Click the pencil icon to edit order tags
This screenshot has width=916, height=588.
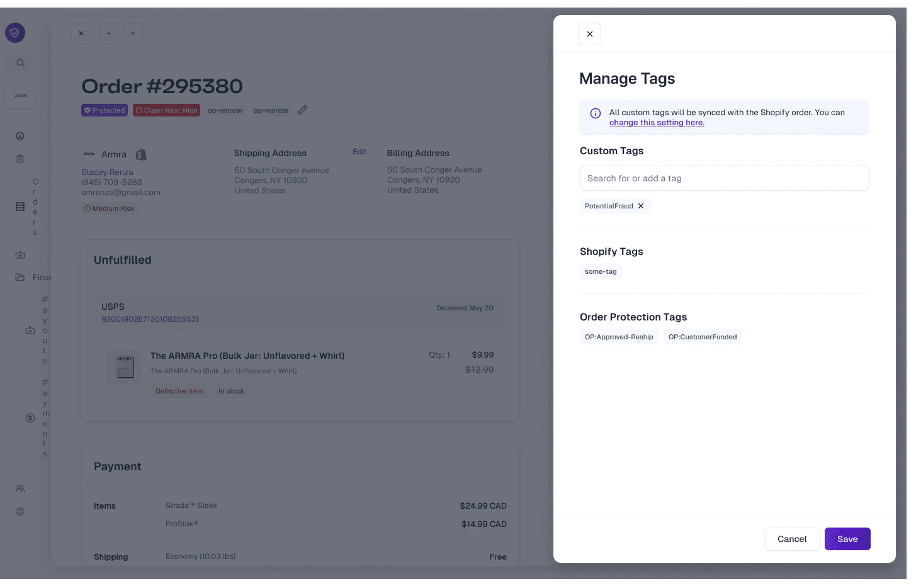pyautogui.click(x=302, y=110)
